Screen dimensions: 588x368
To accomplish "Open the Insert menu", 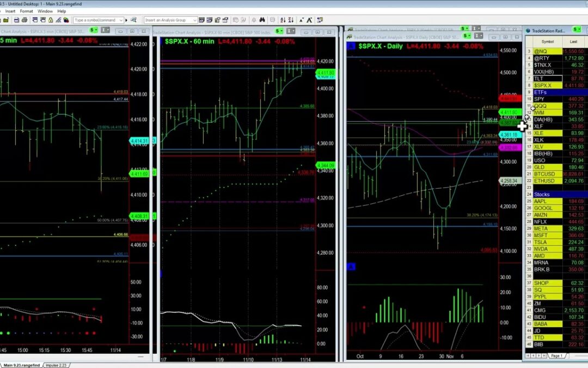I will (10, 11).
